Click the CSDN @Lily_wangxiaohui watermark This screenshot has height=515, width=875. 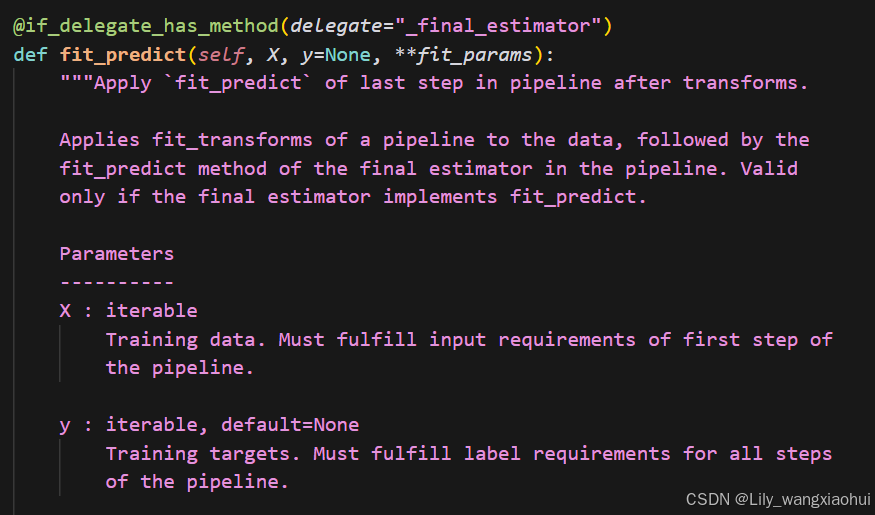click(778, 499)
